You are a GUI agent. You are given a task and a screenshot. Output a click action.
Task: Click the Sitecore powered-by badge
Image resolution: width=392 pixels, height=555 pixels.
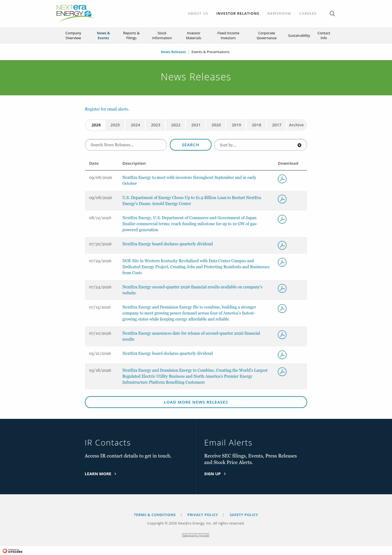point(13,551)
